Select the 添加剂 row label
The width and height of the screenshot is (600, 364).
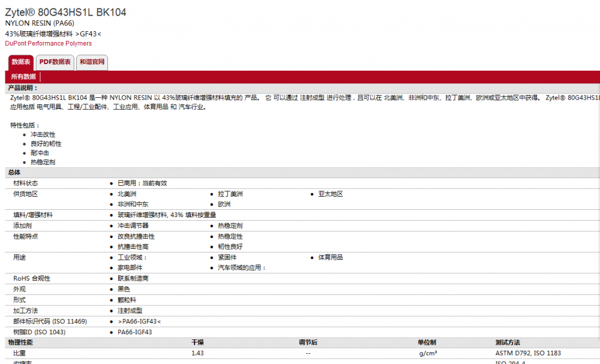(23, 225)
